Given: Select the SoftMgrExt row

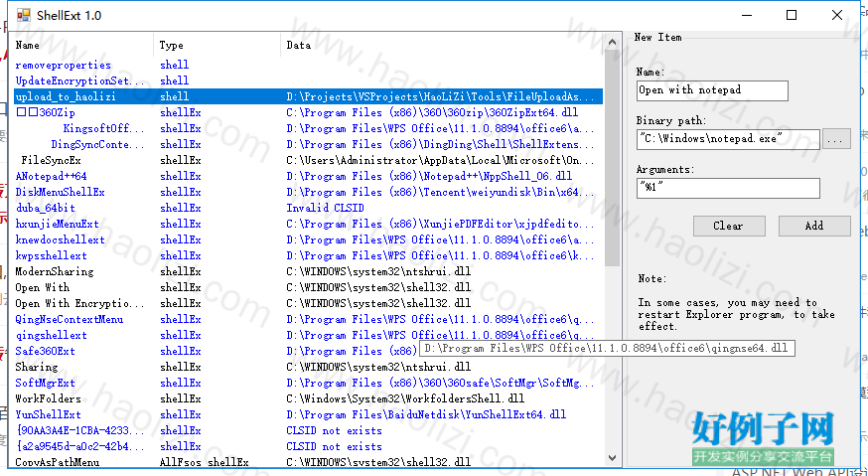Looking at the screenshot, I should point(306,383).
